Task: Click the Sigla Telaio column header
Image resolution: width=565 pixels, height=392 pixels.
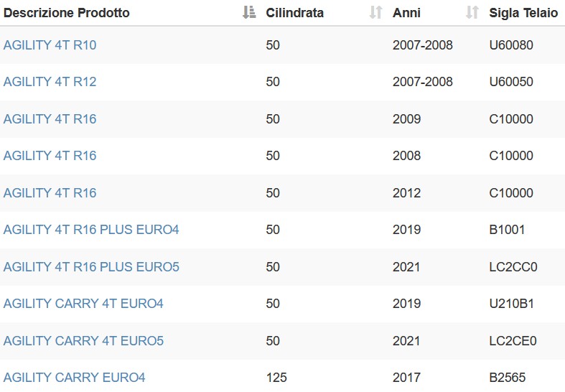Action: pyautogui.click(x=523, y=13)
